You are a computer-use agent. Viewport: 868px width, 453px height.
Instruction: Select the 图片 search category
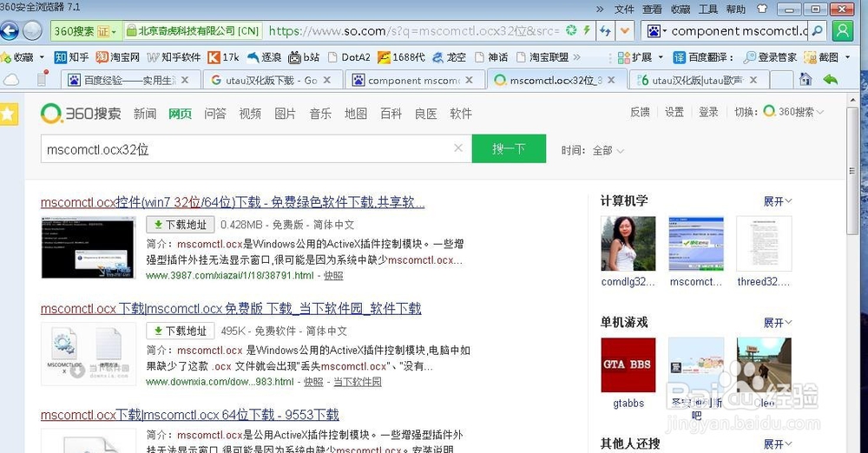285,114
